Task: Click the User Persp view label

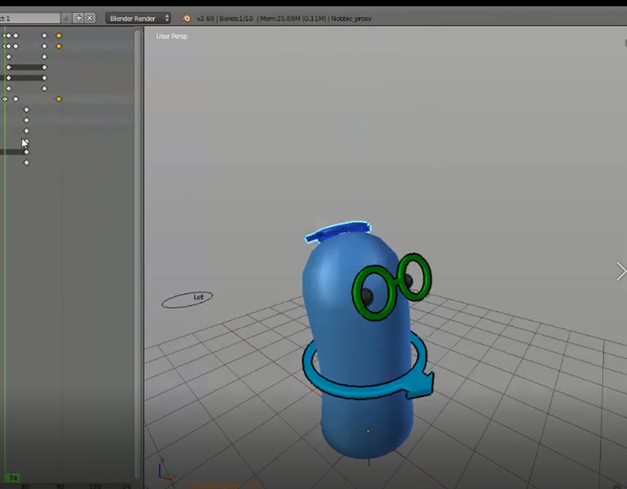Action: coord(172,36)
